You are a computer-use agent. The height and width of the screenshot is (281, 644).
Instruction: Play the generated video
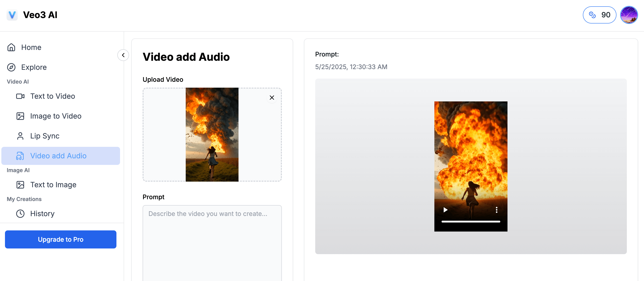(445, 210)
